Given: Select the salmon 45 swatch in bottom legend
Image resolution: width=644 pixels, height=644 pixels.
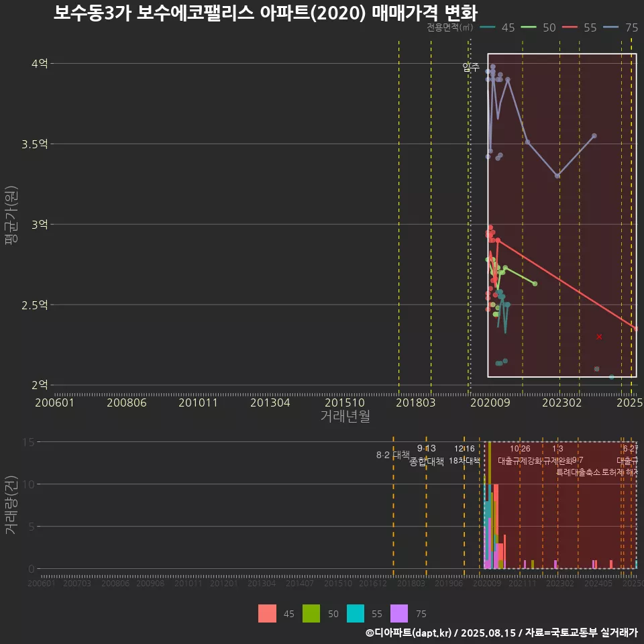Looking at the screenshot, I should 267,613.
